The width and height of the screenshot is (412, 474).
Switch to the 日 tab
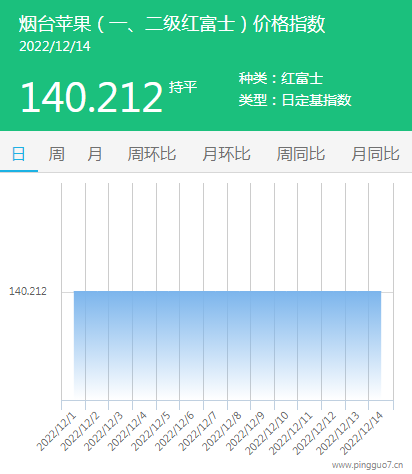pos(19,154)
